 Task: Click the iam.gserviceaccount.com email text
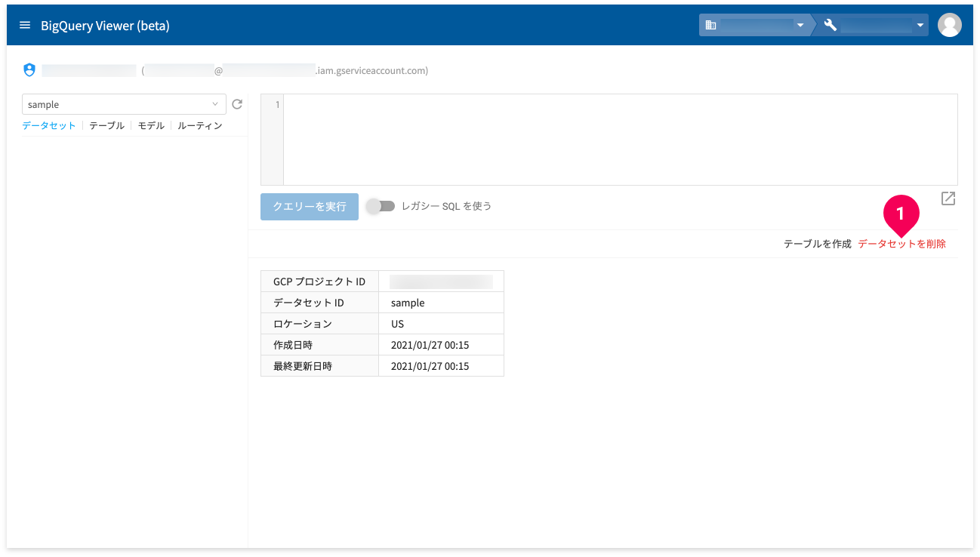[371, 71]
